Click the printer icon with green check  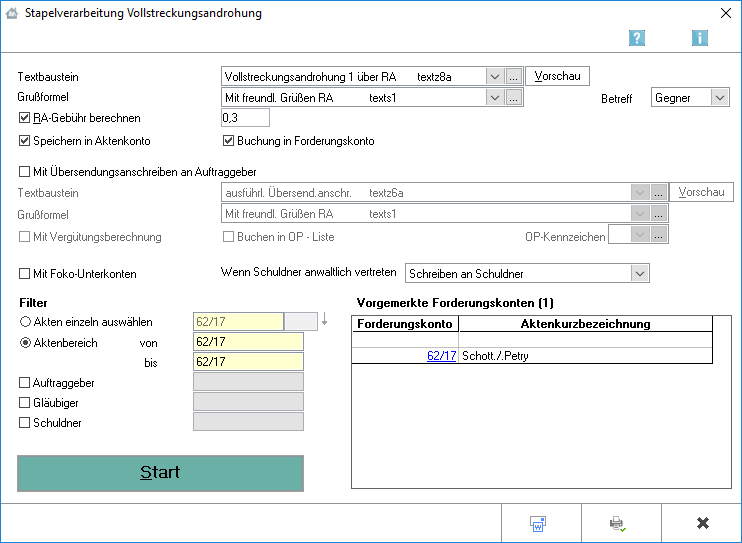pos(617,523)
